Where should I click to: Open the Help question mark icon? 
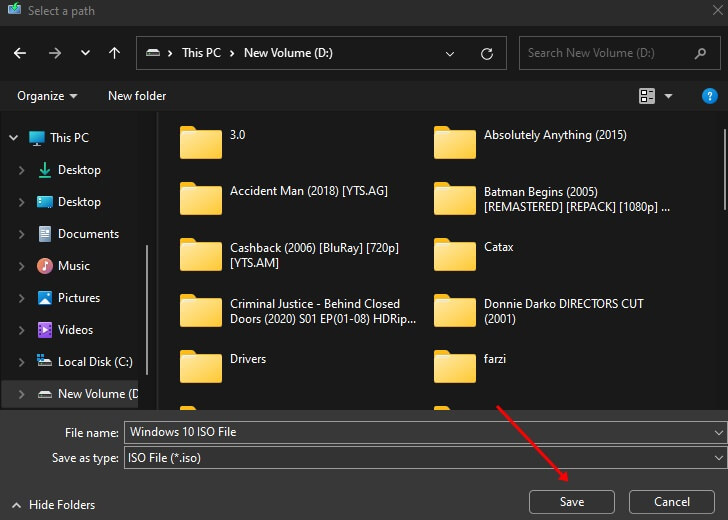pos(710,96)
